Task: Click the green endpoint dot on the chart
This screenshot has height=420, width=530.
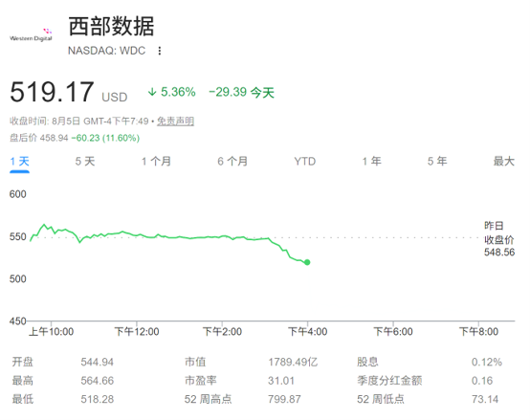Action: (307, 262)
